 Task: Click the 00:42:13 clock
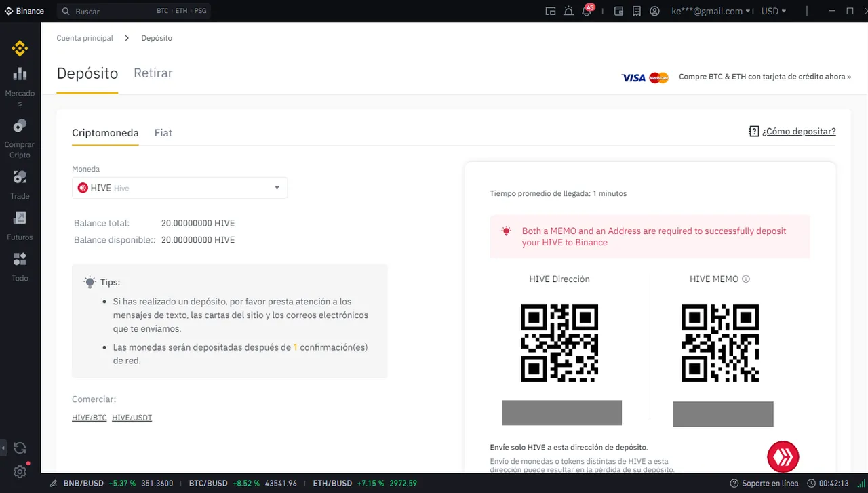coord(833,484)
